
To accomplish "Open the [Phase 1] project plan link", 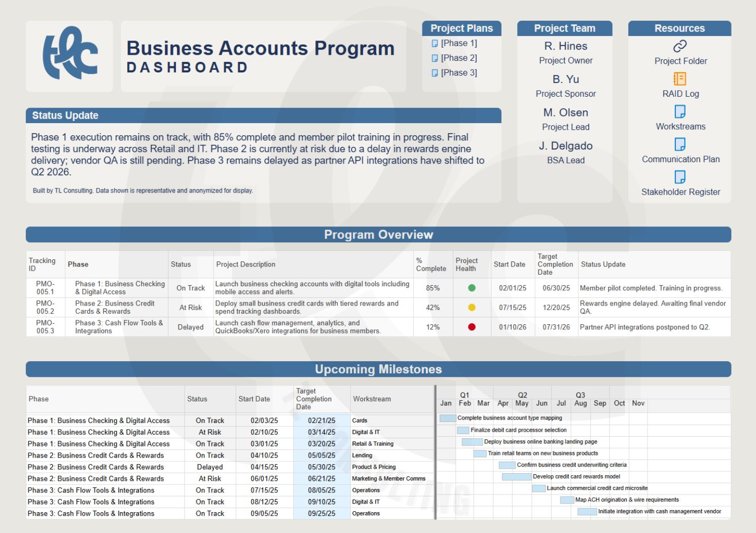I will pyautogui.click(x=459, y=44).
